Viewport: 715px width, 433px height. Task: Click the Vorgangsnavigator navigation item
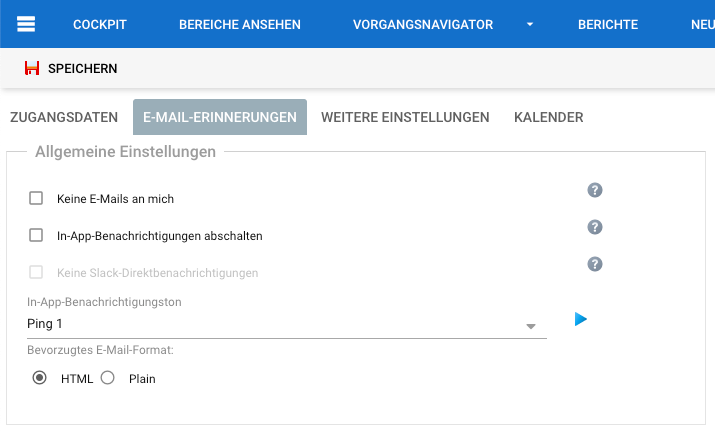pos(423,25)
